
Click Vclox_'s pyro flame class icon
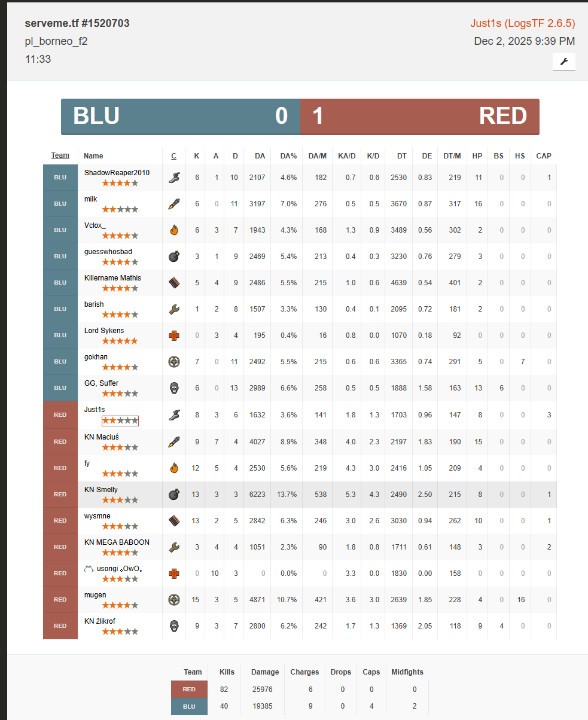click(173, 230)
